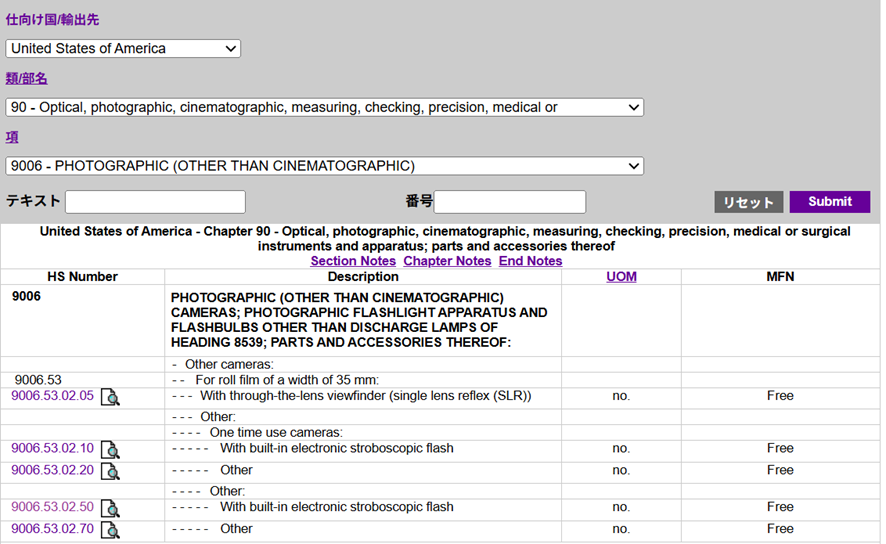This screenshot has width=886, height=544.
Task: Click magnifier icon beside 9006.53.02.10
Action: (x=110, y=450)
